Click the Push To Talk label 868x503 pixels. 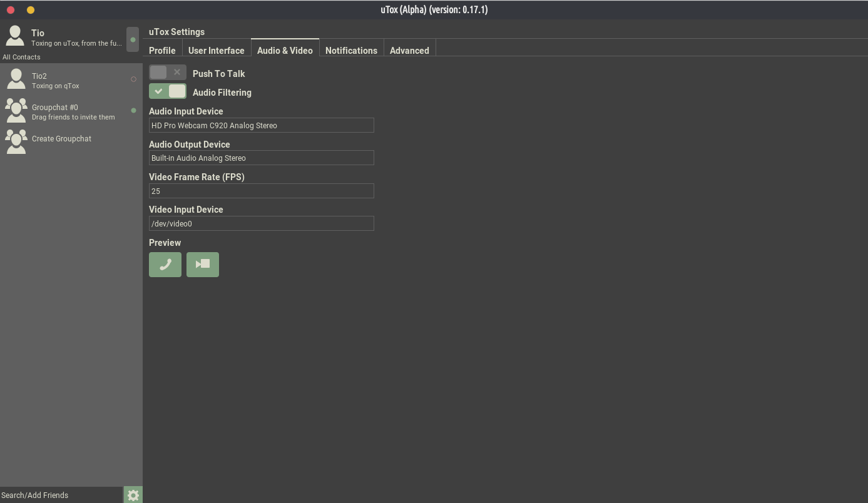218,73
